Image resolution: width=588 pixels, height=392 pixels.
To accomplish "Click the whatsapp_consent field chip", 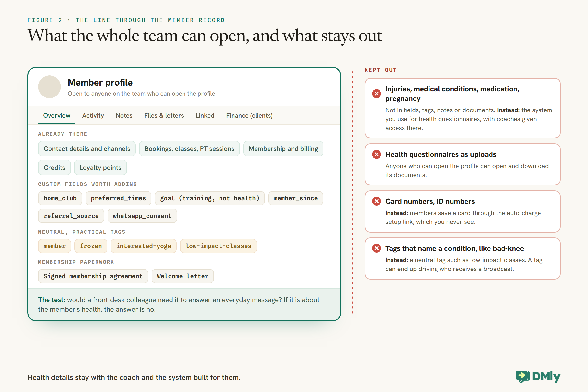I will pyautogui.click(x=142, y=216).
